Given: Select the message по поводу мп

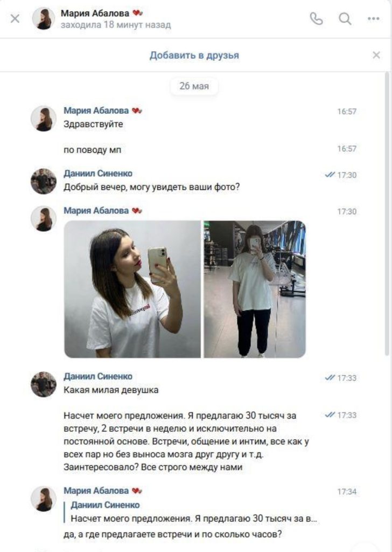Looking at the screenshot, I should [93, 150].
